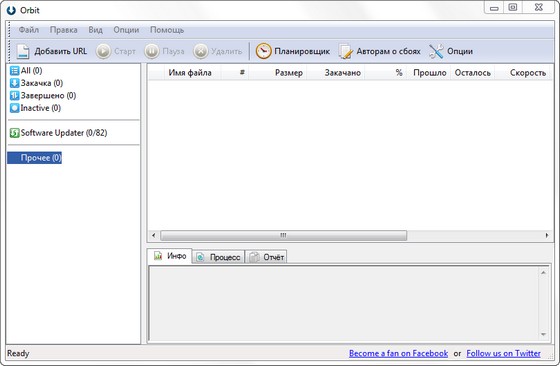Click the Процесс tab icon
Viewport: 560px width, 366px height.
[x=201, y=257]
